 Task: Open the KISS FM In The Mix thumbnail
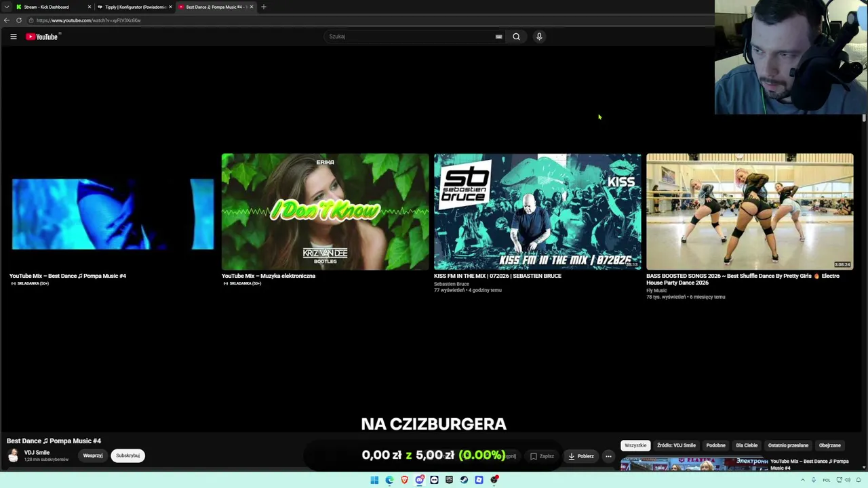pos(537,211)
